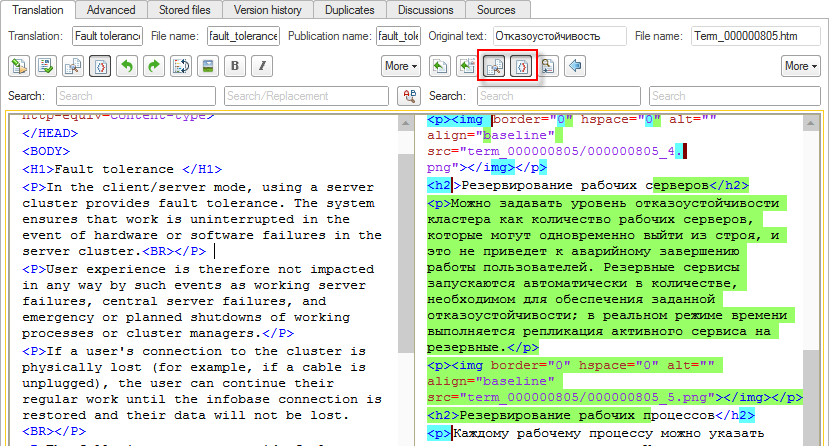This screenshot has height=446, width=829.
Task: Click the heading 'Резервирование рабочих процессов'
Action: (x=587, y=415)
